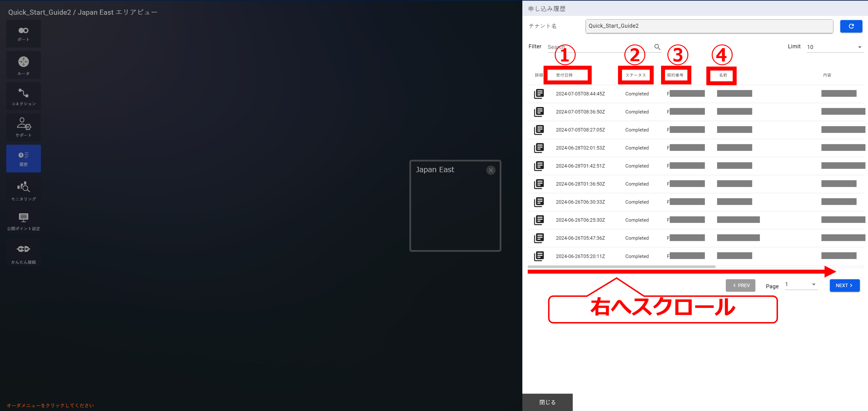Open details icon for 2024-06-28T02:01:53Z row

(x=538, y=148)
